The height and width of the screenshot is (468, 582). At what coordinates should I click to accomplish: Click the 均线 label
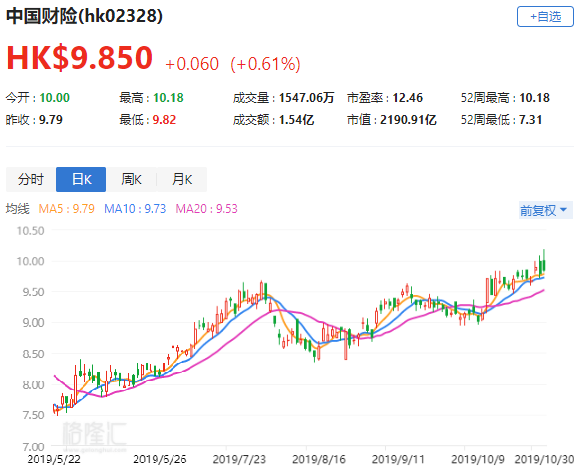point(17,209)
